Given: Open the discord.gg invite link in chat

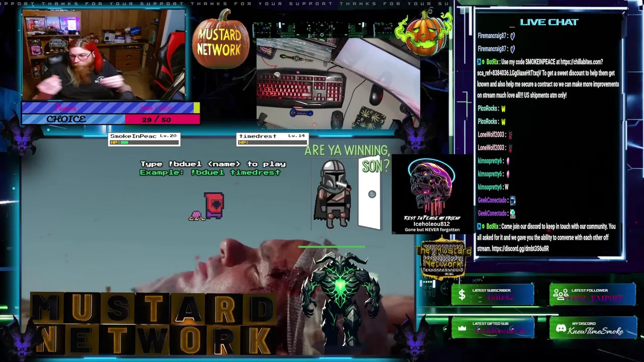Looking at the screenshot, I should 520,248.
